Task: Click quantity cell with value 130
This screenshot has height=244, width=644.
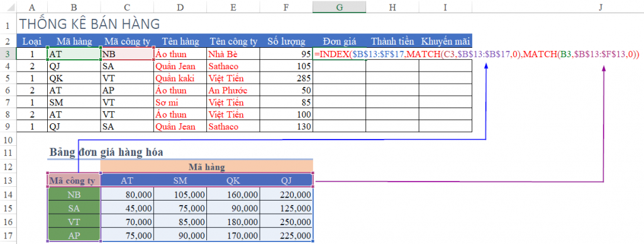Action: (x=286, y=126)
